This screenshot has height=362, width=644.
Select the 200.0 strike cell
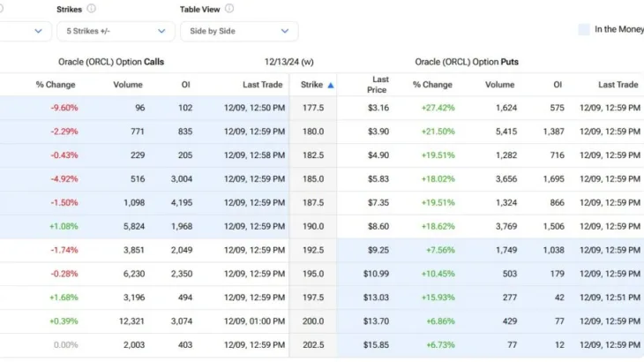point(313,321)
